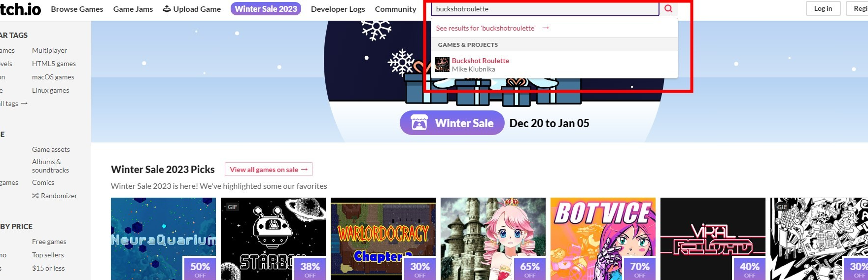Click arrow beside 'See results for buckshotroulette'
This screenshot has height=280, width=868.
pos(546,28)
